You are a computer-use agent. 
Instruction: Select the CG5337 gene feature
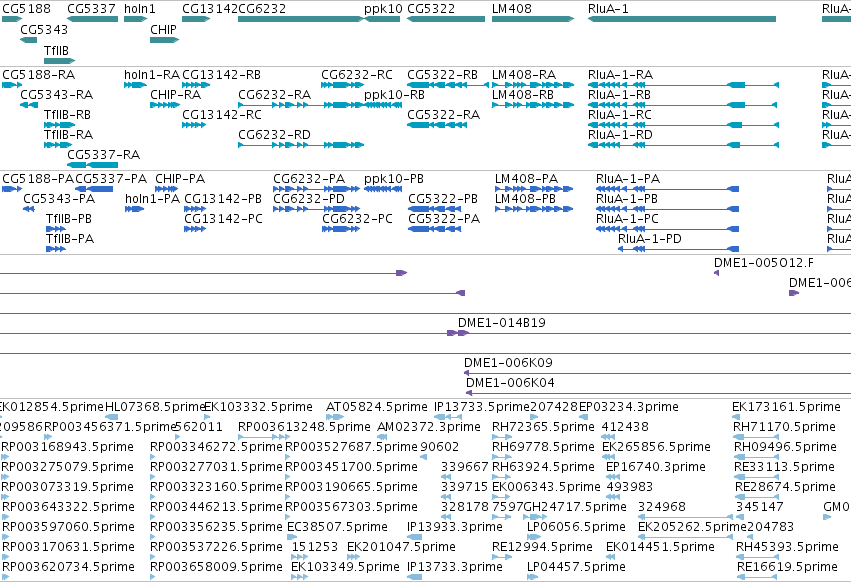(92, 19)
